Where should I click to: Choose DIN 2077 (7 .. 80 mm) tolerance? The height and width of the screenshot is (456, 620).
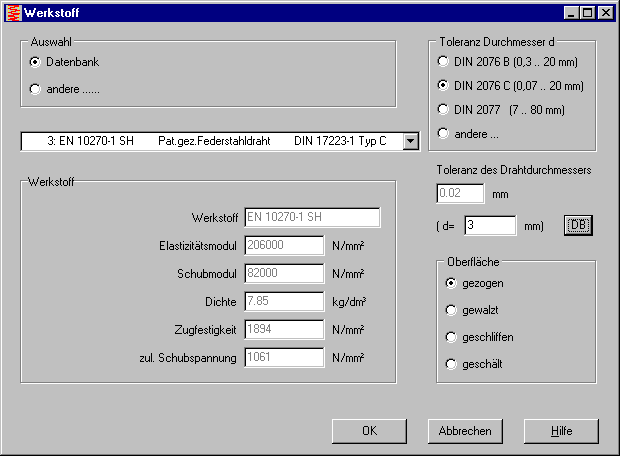[444, 109]
